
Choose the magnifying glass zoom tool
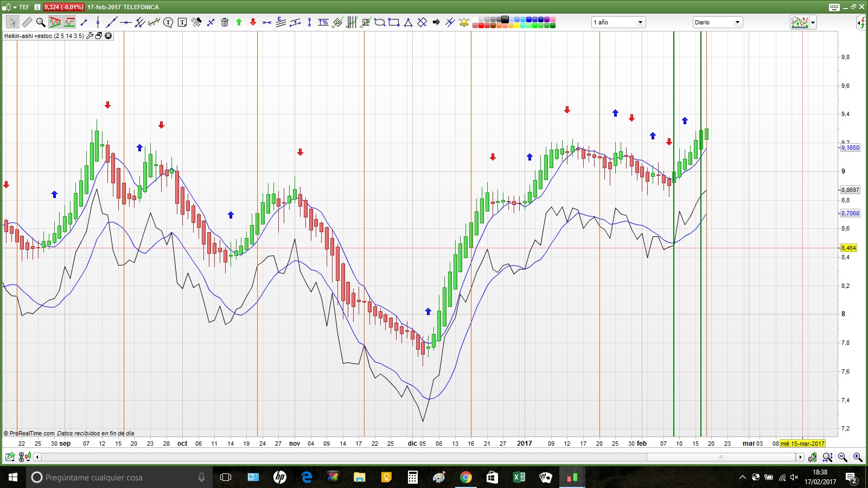point(41,22)
